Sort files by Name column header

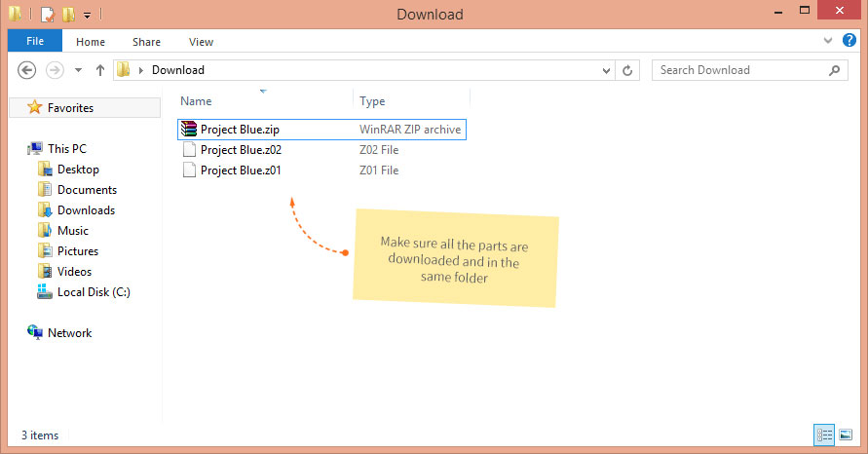[197, 101]
